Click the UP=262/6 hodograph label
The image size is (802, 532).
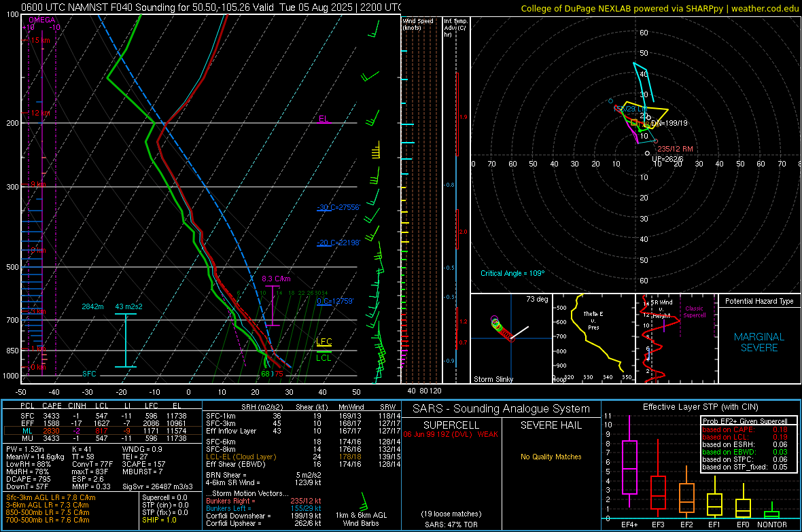(x=667, y=159)
